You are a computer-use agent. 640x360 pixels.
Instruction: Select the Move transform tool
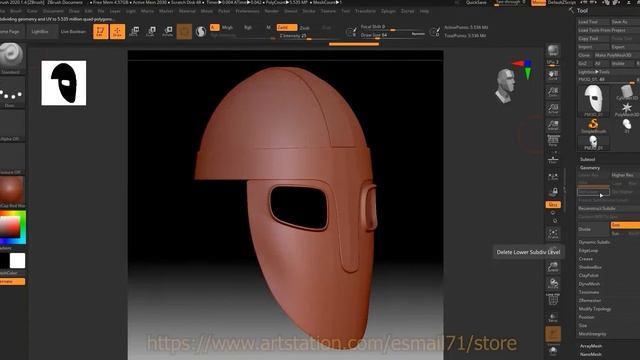pos(134,31)
